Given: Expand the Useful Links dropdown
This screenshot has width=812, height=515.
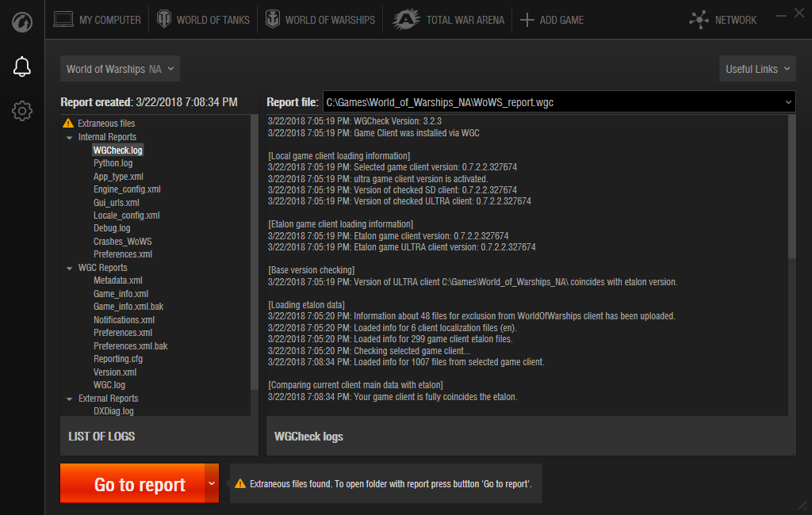Looking at the screenshot, I should pyautogui.click(x=757, y=69).
